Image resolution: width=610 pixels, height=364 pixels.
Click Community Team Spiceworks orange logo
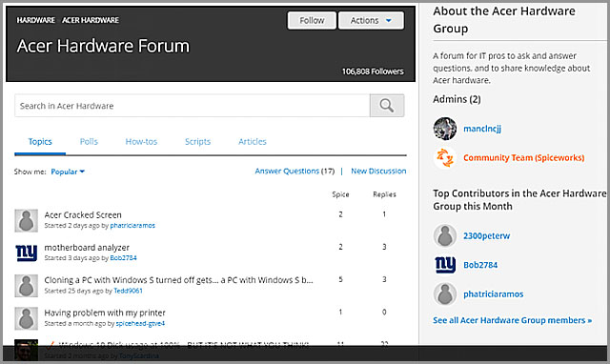pos(445,158)
